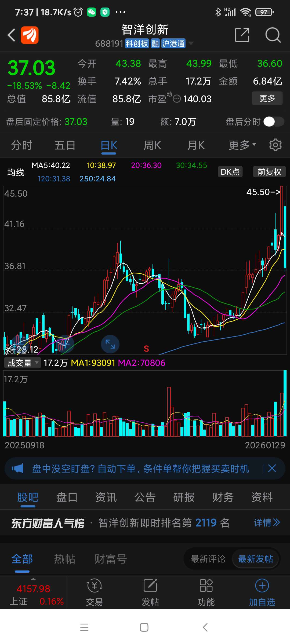Switch to 五日 chart tab
Screen dimensions: 290x644
coord(65,145)
